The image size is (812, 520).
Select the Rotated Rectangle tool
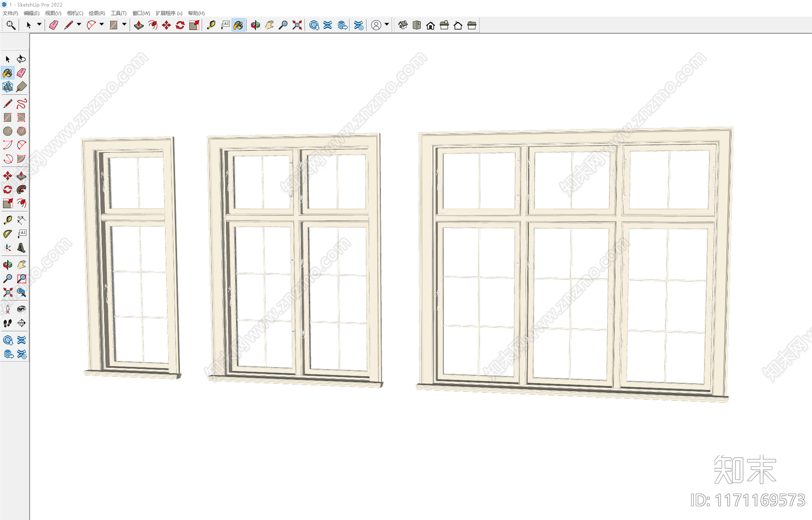(x=21, y=117)
